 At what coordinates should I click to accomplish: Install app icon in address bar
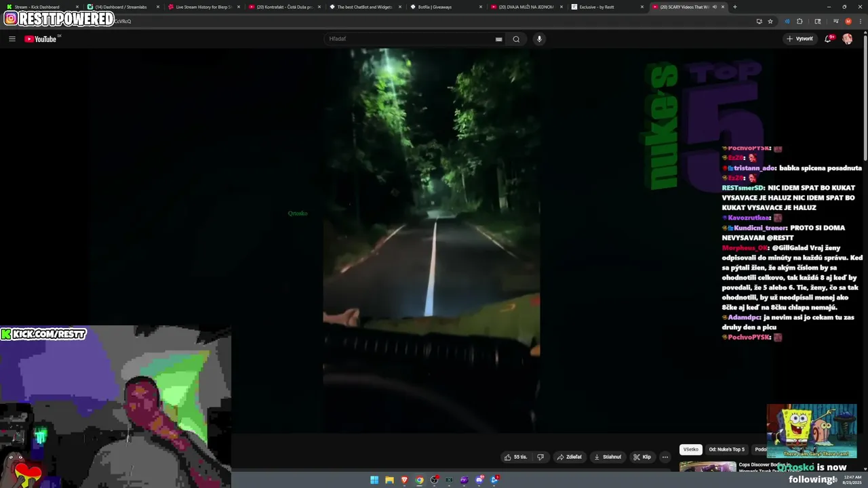coord(759,21)
